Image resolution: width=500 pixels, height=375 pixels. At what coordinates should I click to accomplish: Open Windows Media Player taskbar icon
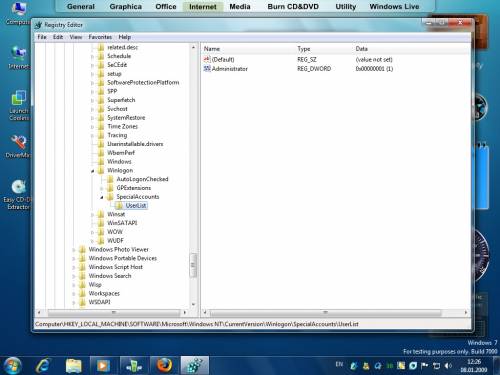tap(103, 366)
